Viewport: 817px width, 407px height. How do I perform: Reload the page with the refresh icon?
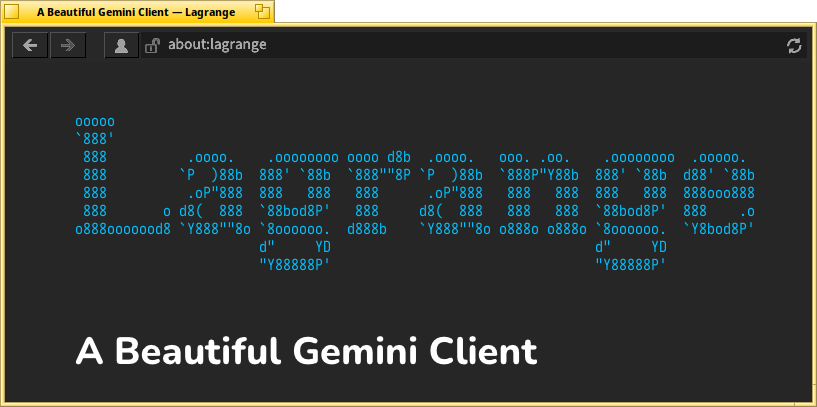[794, 45]
